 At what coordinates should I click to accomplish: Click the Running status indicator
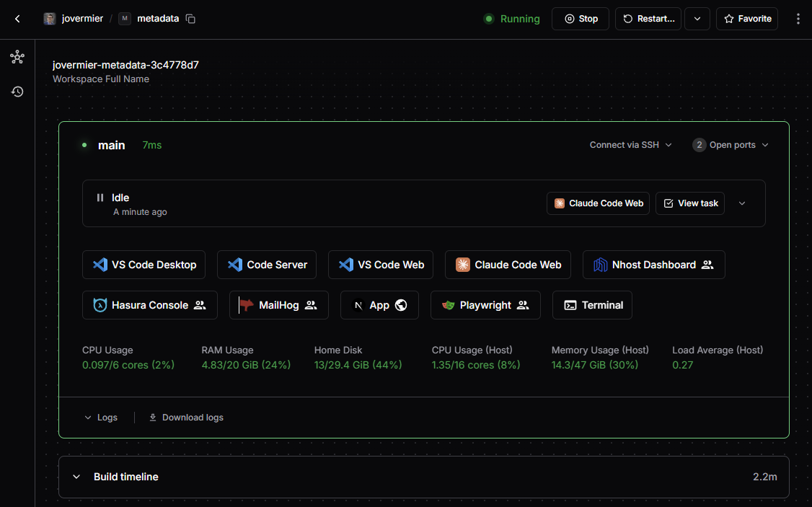tap(511, 19)
